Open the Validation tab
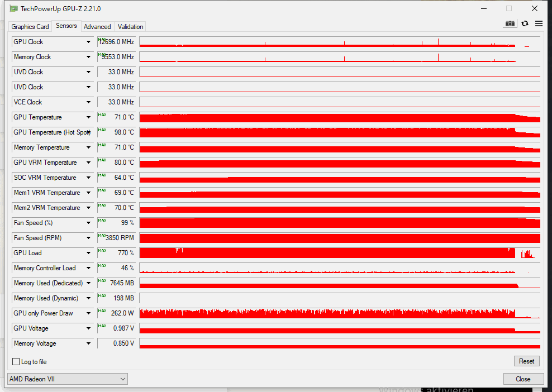552x392 pixels. [x=130, y=27]
